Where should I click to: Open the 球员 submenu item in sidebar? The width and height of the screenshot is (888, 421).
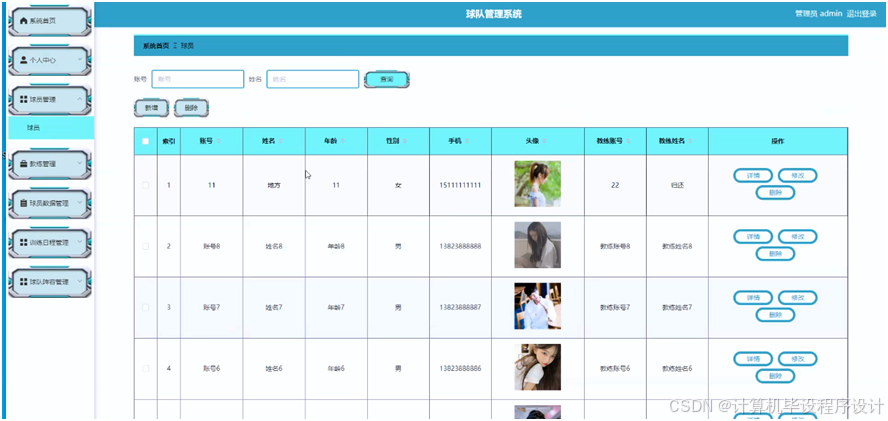[x=51, y=128]
